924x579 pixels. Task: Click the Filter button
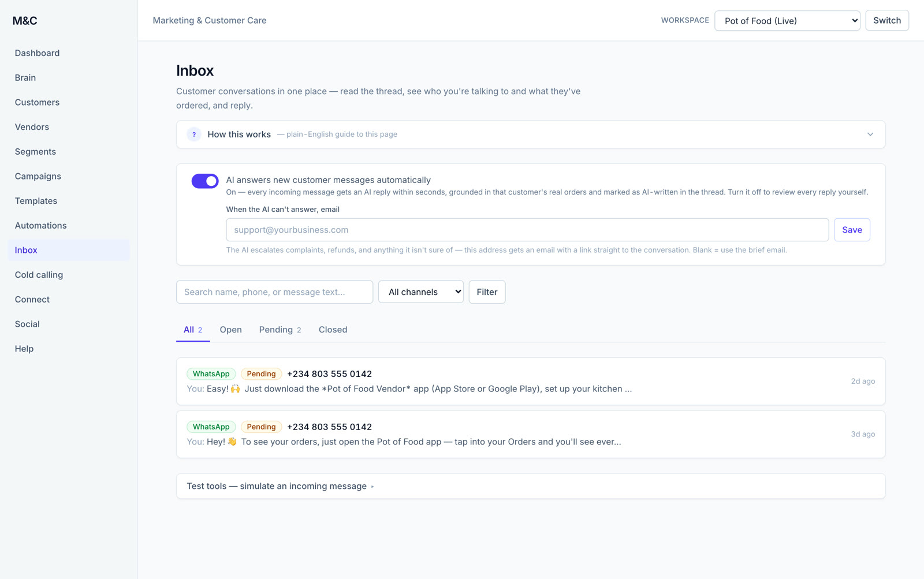click(487, 292)
